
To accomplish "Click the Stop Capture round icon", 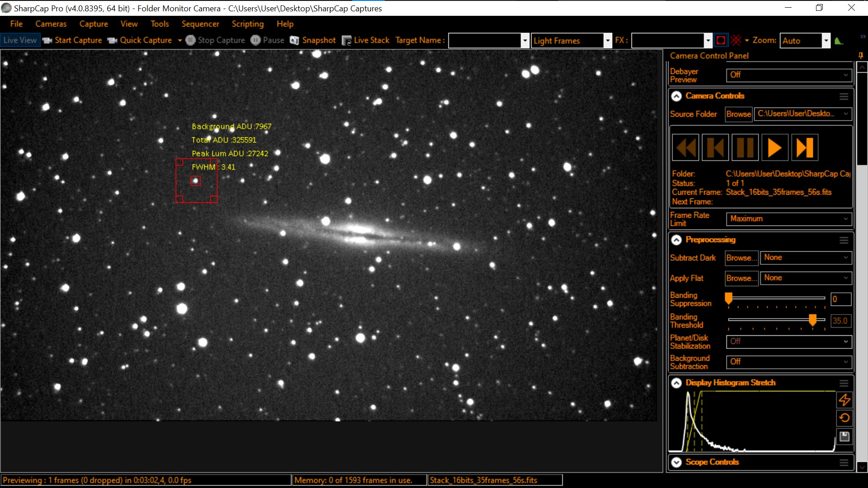I will click(x=191, y=40).
